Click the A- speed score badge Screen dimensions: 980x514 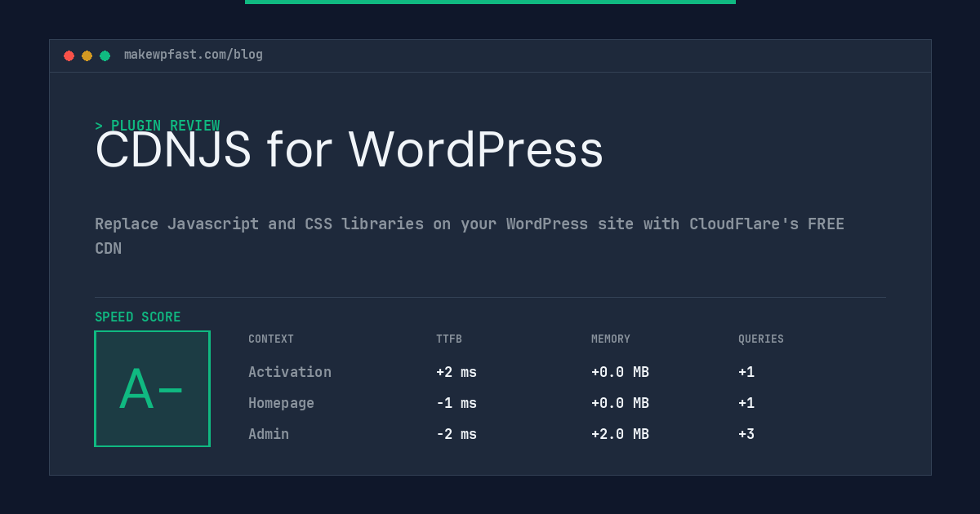(x=152, y=388)
